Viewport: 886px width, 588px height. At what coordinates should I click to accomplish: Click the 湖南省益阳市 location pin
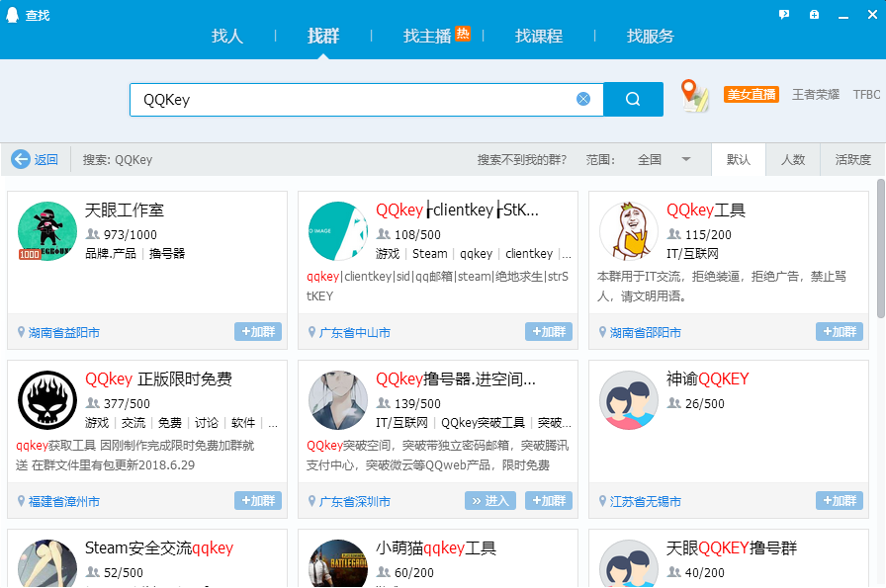point(58,332)
